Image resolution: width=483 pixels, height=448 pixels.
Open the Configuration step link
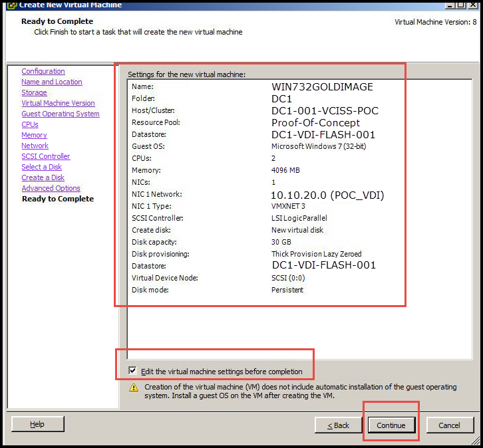pyautogui.click(x=43, y=71)
